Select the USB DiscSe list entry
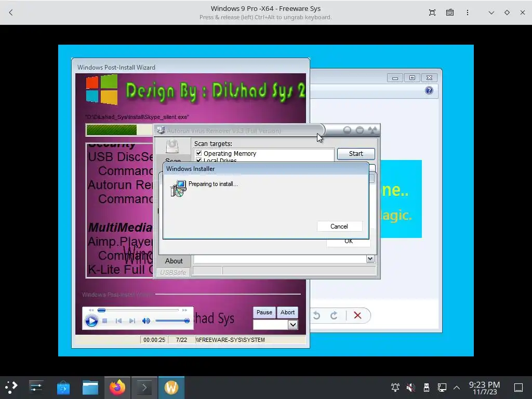The width and height of the screenshot is (532, 399). [x=120, y=157]
